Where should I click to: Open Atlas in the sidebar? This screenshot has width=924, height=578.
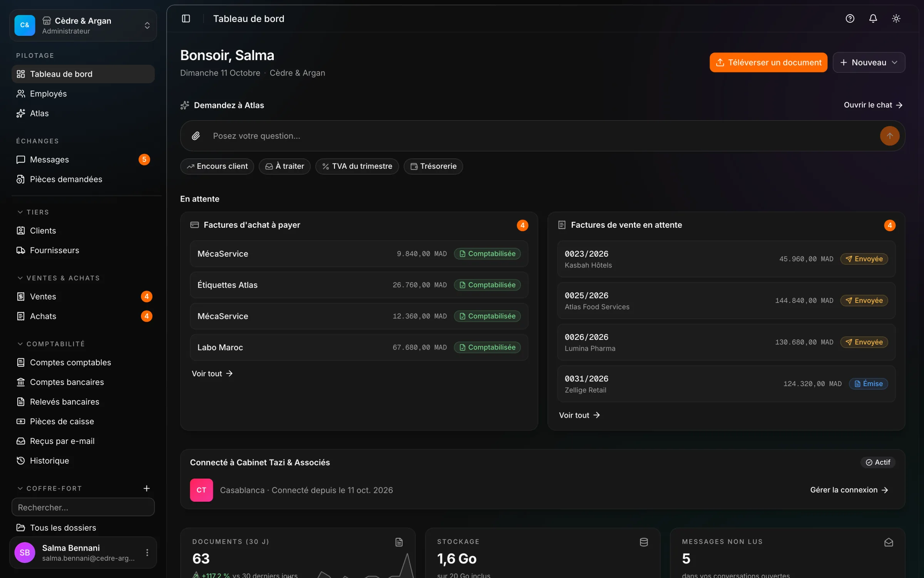[83, 113]
